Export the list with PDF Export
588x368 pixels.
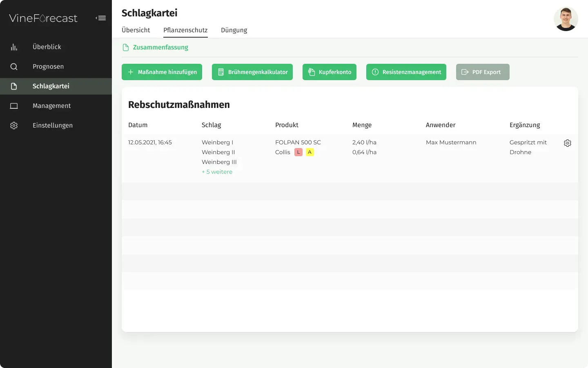pyautogui.click(x=482, y=72)
